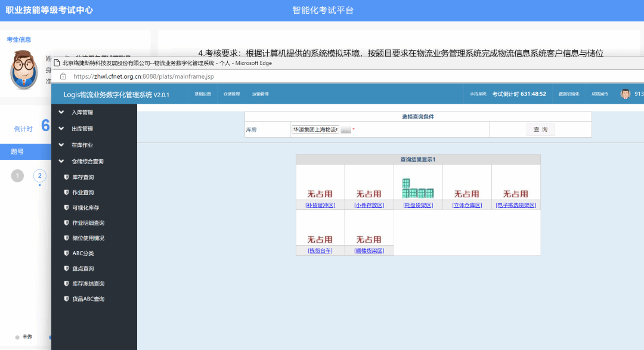
Task: Select question number 2 in exam panel
Action: pos(40,175)
